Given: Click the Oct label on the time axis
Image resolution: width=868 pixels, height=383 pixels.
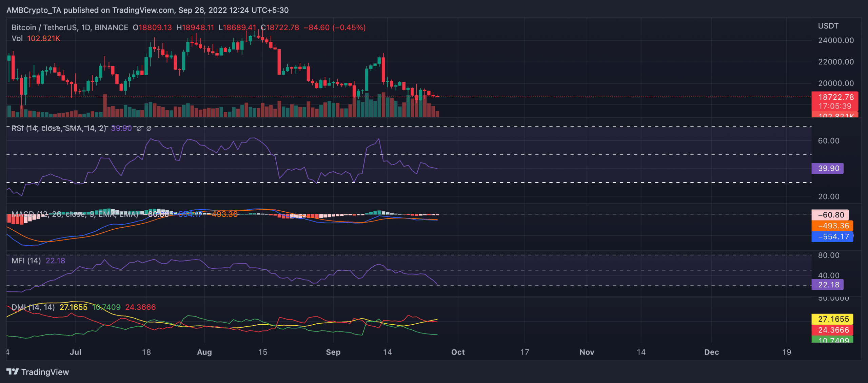Looking at the screenshot, I should tap(458, 352).
